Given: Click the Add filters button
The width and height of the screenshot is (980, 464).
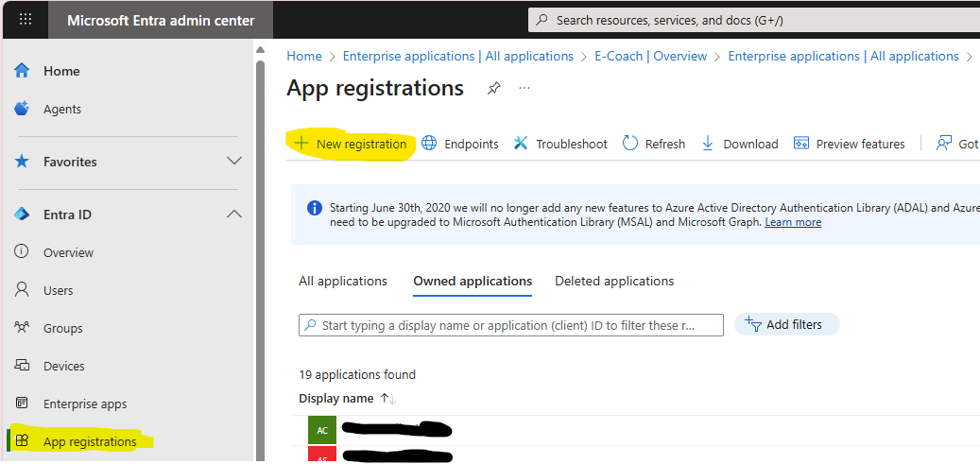Looking at the screenshot, I should click(x=786, y=324).
